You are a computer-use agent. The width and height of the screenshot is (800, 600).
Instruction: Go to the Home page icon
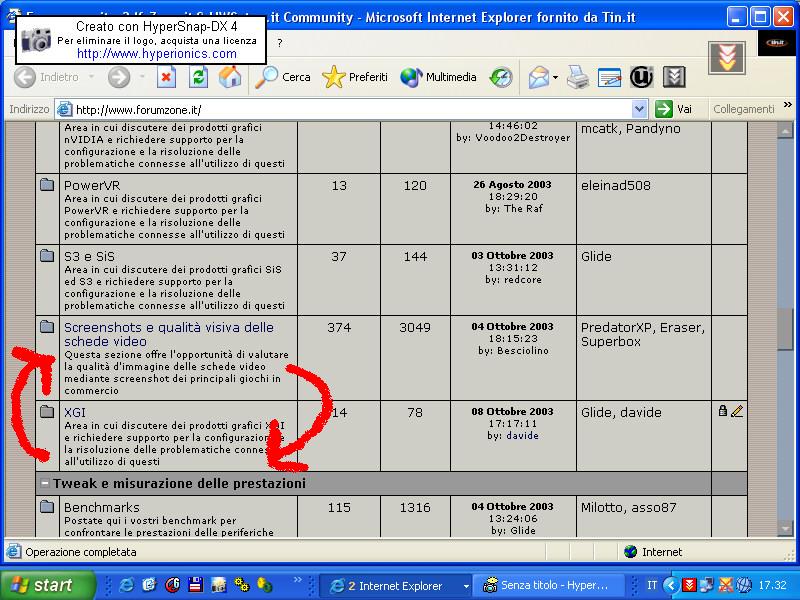tap(230, 77)
